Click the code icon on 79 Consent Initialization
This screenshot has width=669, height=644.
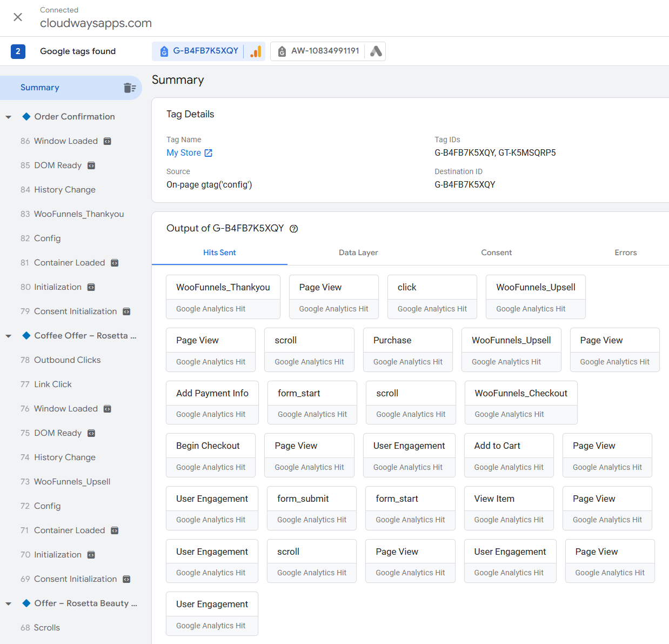click(126, 311)
